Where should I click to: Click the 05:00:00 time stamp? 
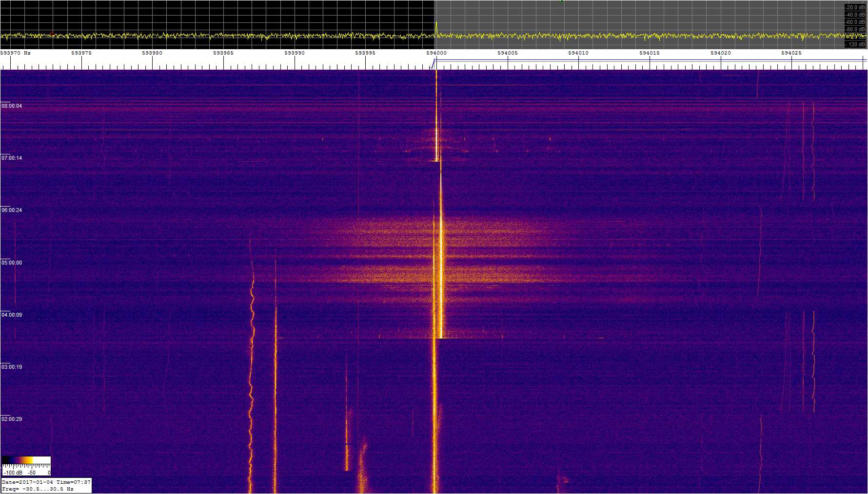[x=12, y=263]
